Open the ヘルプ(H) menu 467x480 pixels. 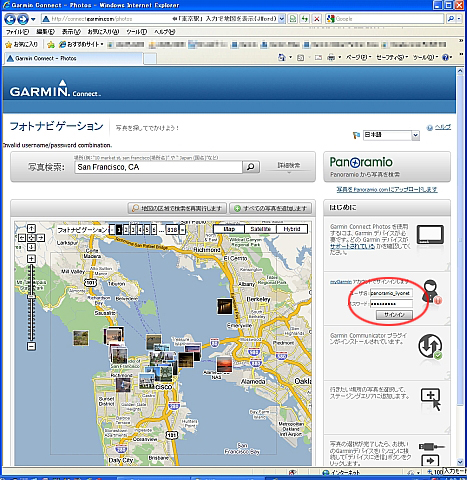tap(164, 32)
